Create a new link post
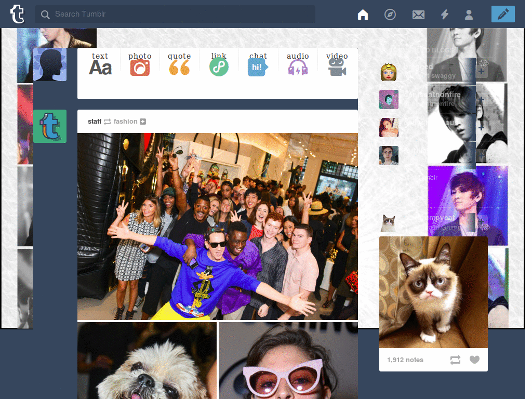This screenshot has width=532, height=399. [x=219, y=64]
